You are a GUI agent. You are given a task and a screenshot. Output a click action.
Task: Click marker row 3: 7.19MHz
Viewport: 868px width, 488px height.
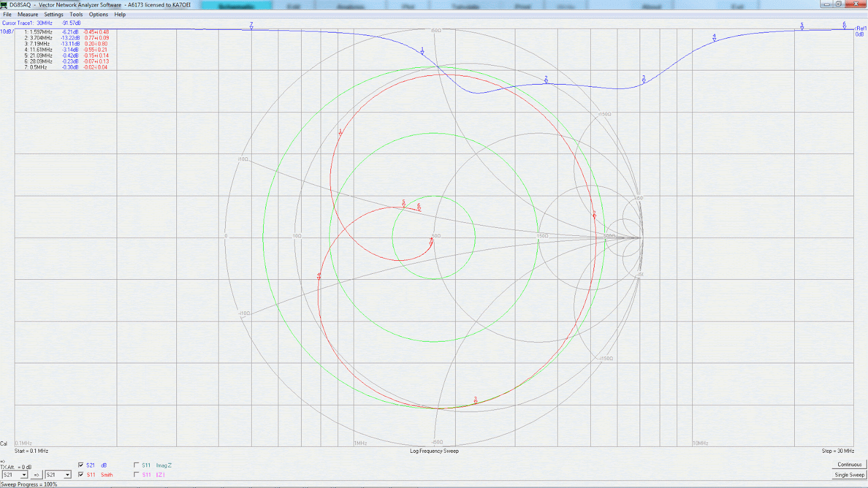point(66,44)
